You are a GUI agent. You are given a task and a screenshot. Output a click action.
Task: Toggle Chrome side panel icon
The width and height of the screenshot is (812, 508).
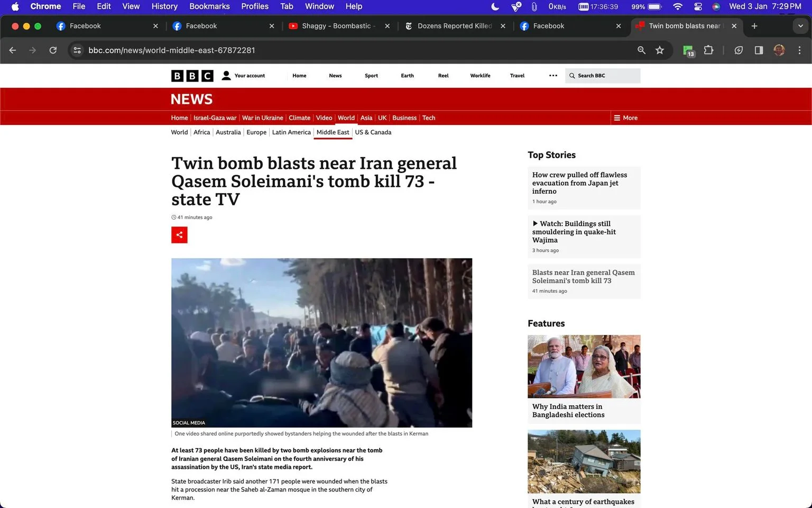759,50
